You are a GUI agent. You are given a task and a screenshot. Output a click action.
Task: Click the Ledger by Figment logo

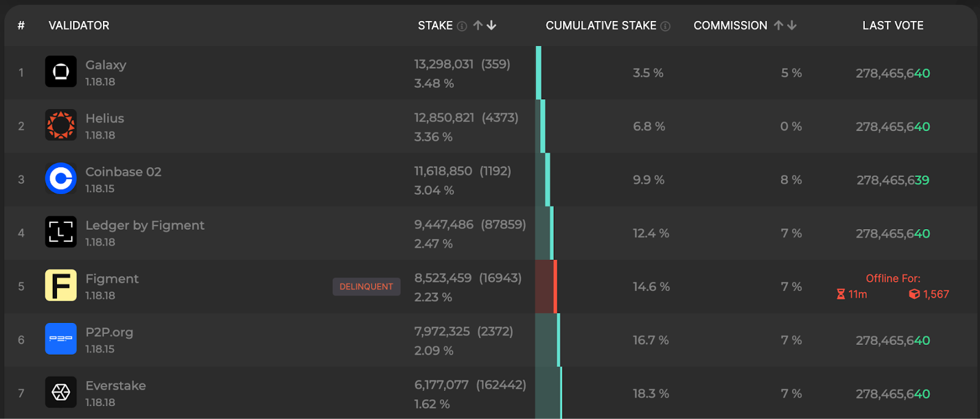[x=61, y=232]
